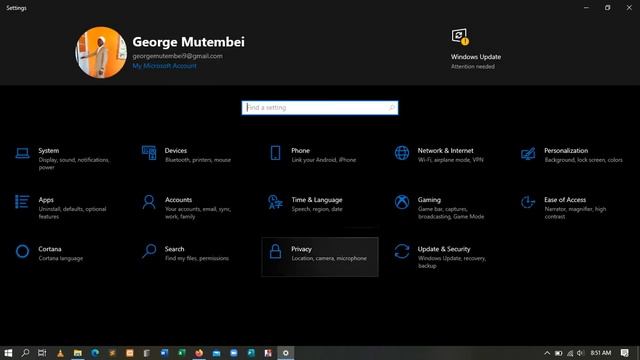This screenshot has width=640, height=360.
Task: Click the Windows Update attention needed icon
Action: [460, 36]
